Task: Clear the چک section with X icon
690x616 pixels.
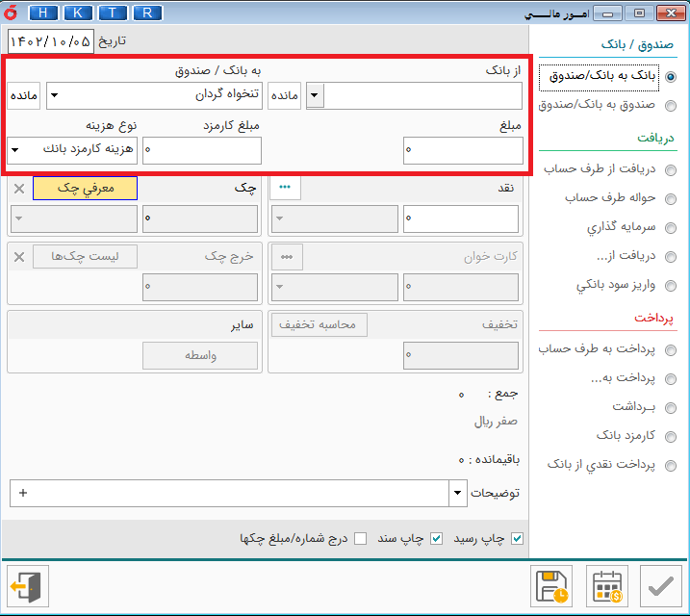Action: tap(19, 189)
